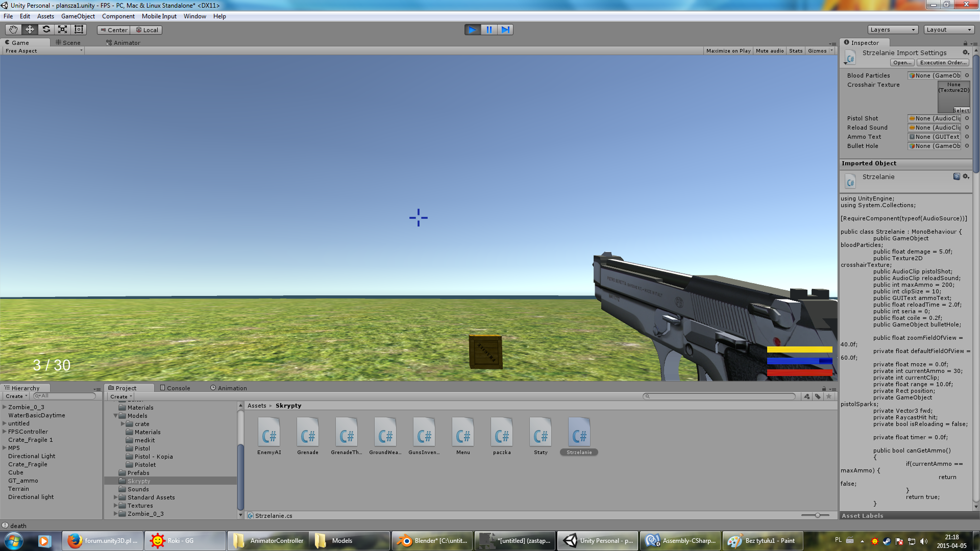Image resolution: width=980 pixels, height=551 pixels.
Task: Select the Rect transform tool
Action: pyautogui.click(x=79, y=30)
